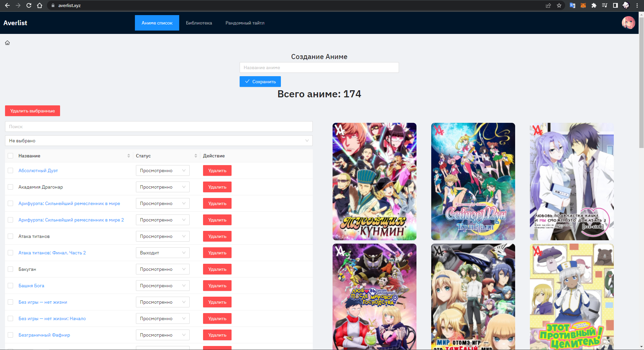Delete Бакуган with Удалить button
Viewport: 644px width, 350px height.
tap(217, 269)
